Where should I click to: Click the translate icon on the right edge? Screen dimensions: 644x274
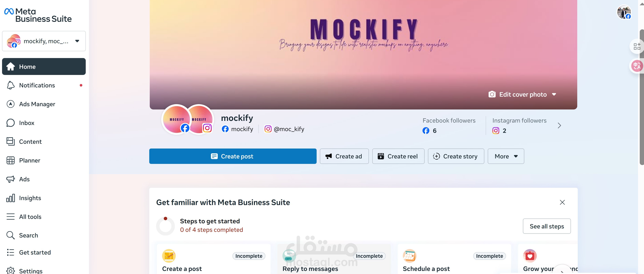(x=637, y=66)
